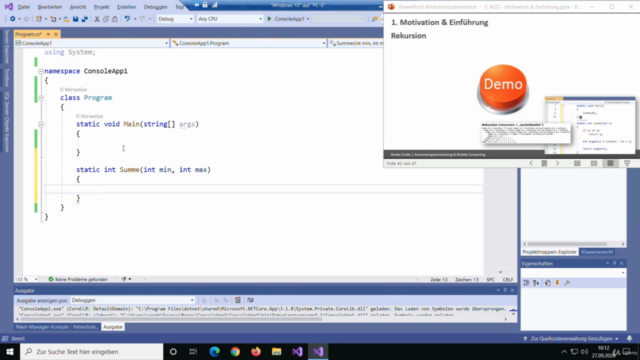
Task: Open the Toolbox side tab
Action: [x=7, y=78]
